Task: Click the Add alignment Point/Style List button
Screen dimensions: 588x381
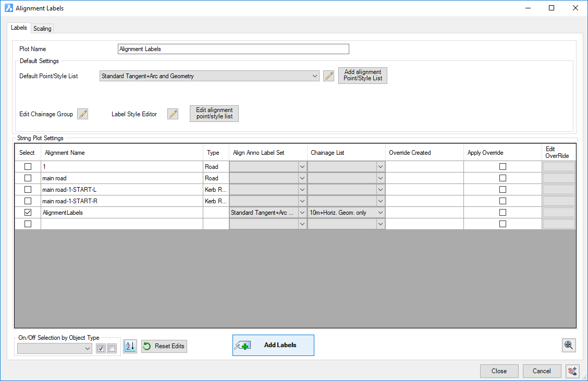Action: 363,76
